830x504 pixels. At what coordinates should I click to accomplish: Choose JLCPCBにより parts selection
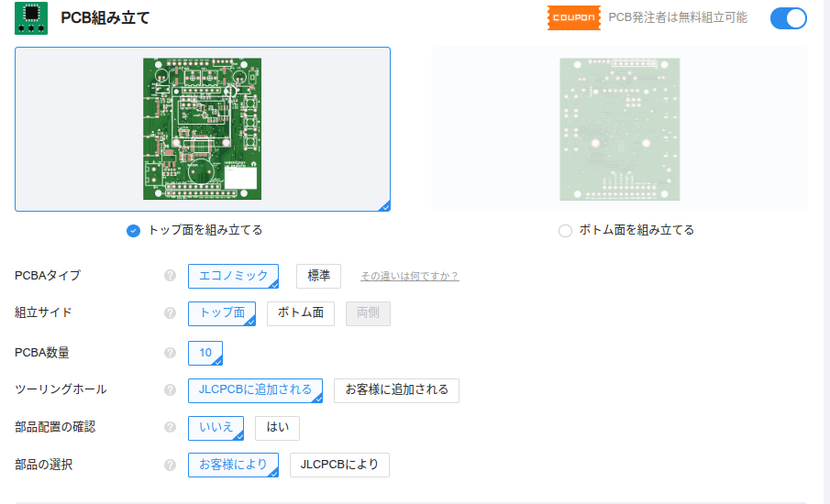pyautogui.click(x=339, y=465)
